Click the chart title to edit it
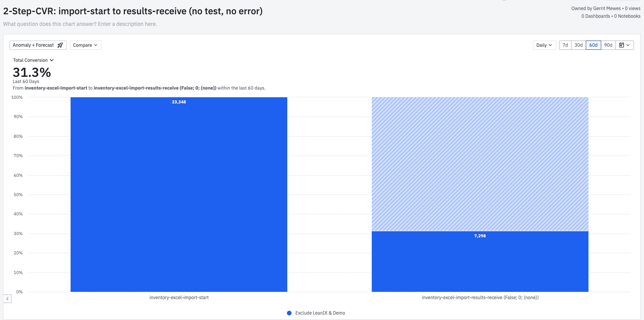The image size is (644, 320). pos(133,11)
